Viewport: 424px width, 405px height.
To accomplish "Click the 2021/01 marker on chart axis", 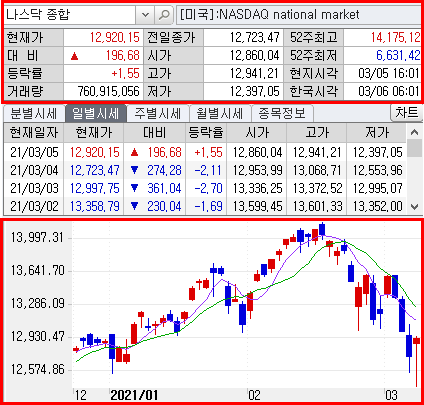I will [x=134, y=395].
